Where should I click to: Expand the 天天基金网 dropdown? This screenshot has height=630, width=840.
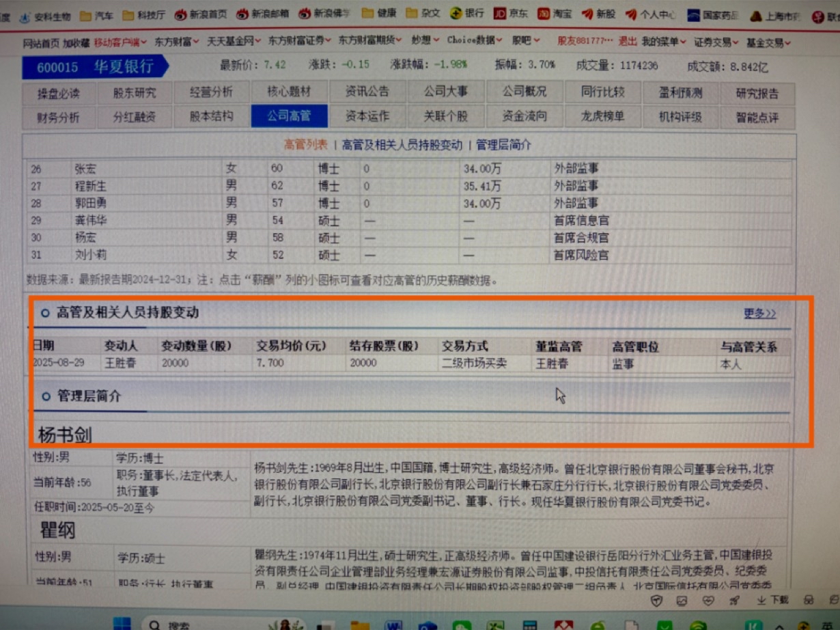click(235, 41)
